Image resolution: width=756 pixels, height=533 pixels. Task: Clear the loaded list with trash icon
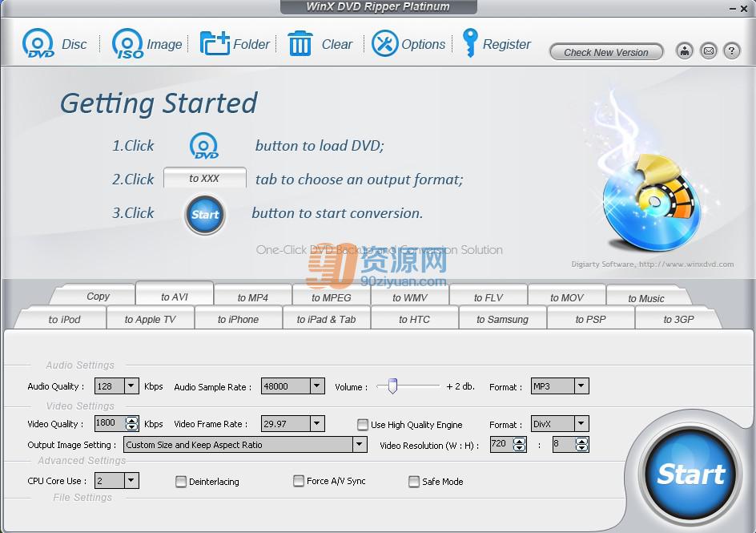pyautogui.click(x=300, y=43)
